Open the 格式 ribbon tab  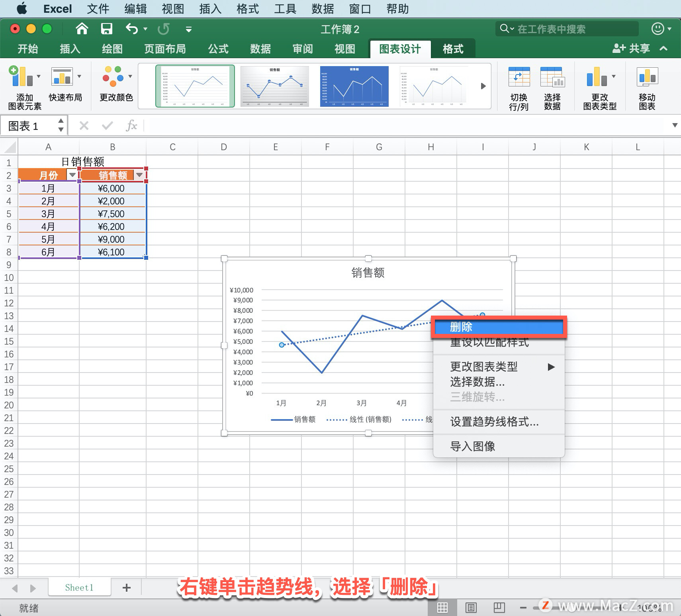tap(453, 49)
